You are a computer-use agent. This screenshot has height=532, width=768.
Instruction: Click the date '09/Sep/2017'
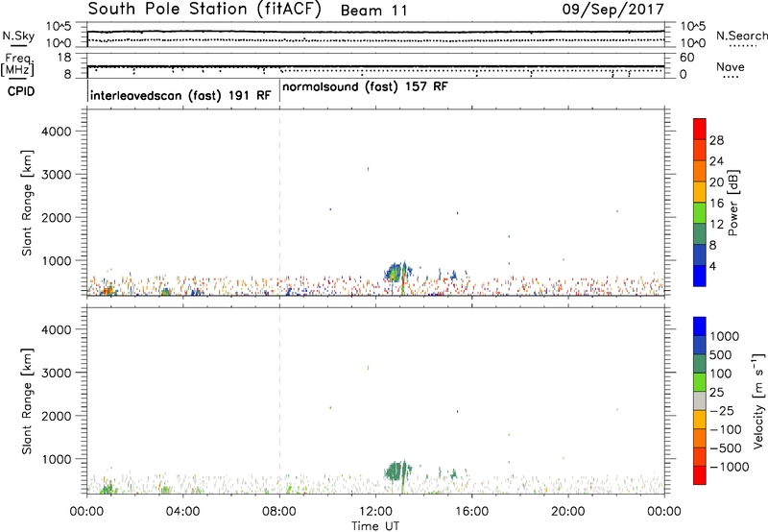click(x=612, y=10)
